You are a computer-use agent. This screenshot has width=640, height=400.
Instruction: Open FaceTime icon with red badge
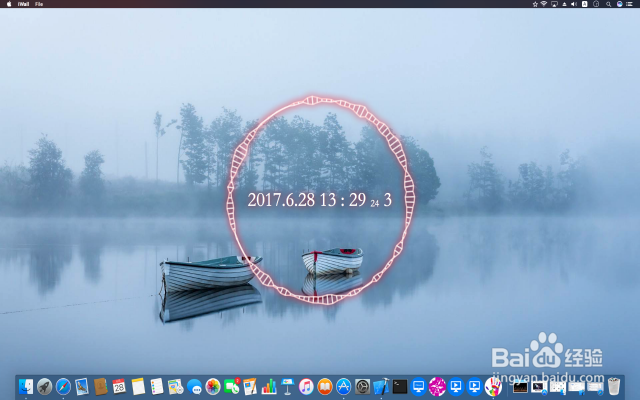[x=232, y=386]
